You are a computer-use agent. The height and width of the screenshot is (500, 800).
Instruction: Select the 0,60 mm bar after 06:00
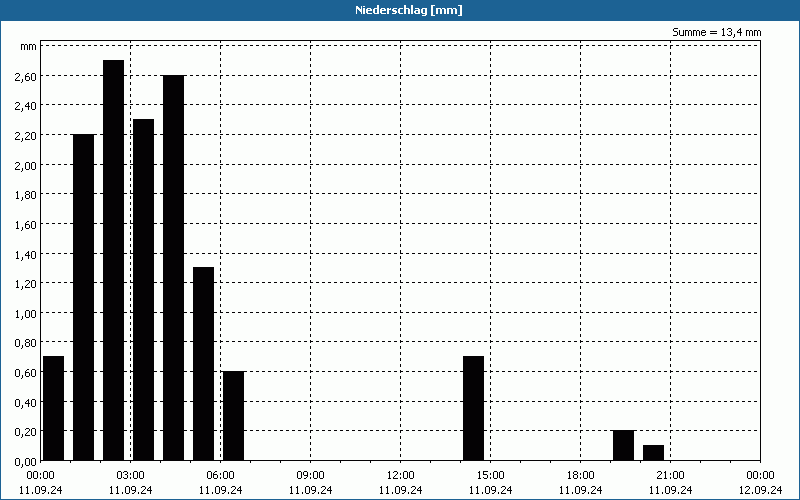(x=234, y=416)
